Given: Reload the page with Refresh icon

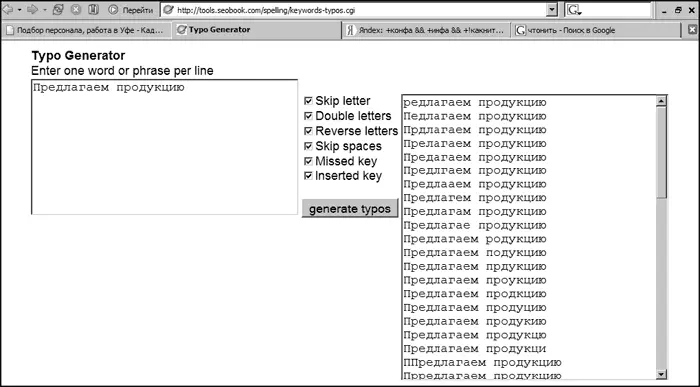Looking at the screenshot, I should pos(58,9).
